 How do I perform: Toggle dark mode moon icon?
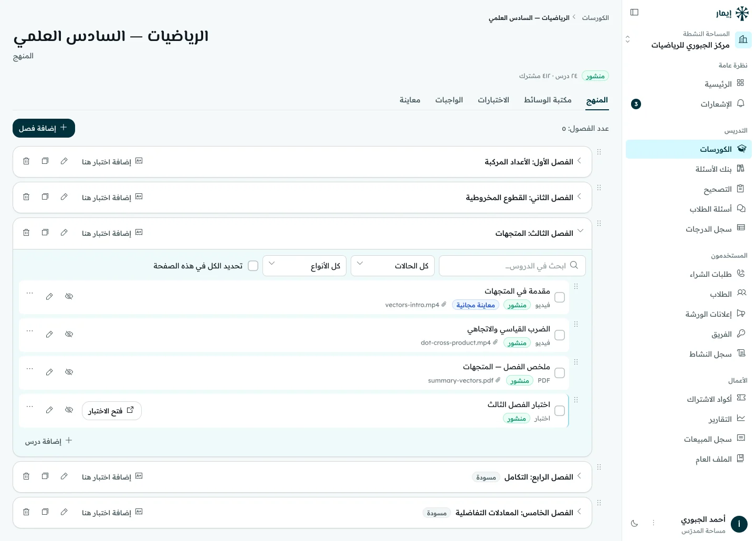[x=634, y=523]
